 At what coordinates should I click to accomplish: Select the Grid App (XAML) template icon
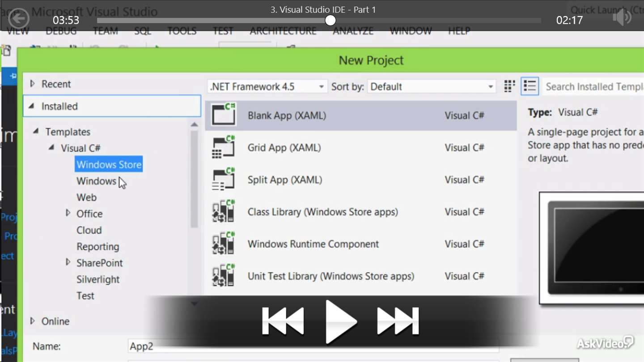click(x=224, y=147)
